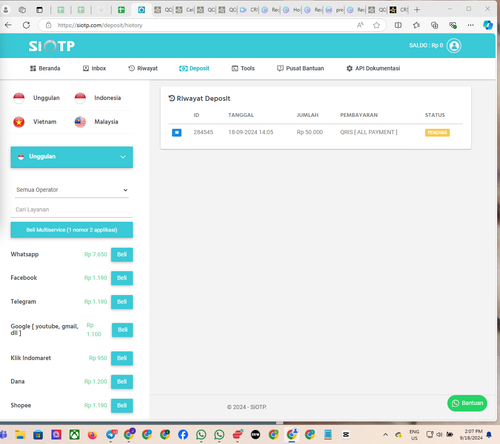Open the Favorites toolbar icon

pyautogui.click(x=416, y=25)
